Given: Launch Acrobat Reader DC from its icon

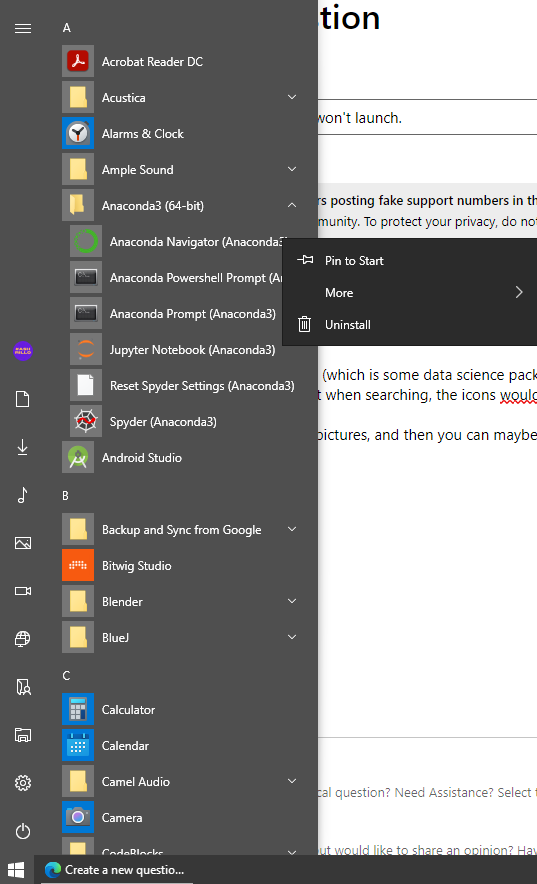Looking at the screenshot, I should pyautogui.click(x=78, y=61).
